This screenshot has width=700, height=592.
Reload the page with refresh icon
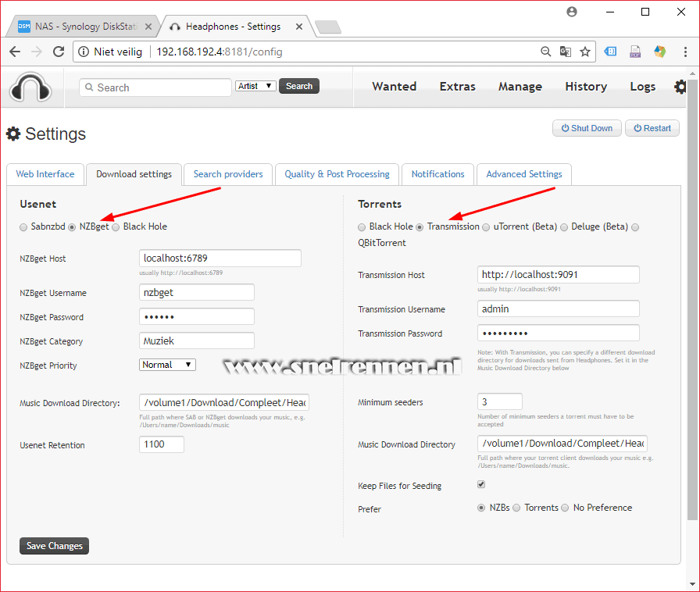point(59,52)
